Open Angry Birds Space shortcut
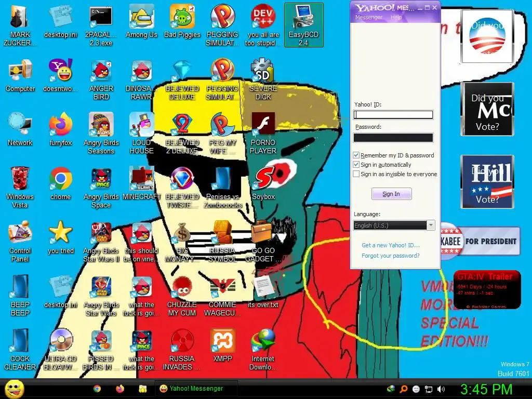Viewport: 532px width, 399px height. click(x=101, y=187)
